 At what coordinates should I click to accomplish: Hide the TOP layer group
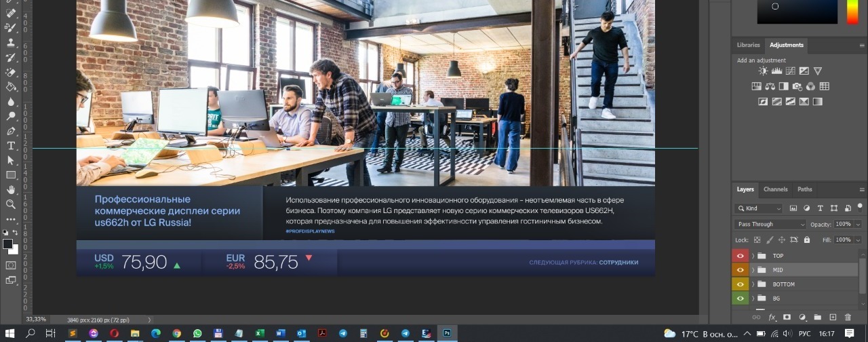tap(740, 256)
